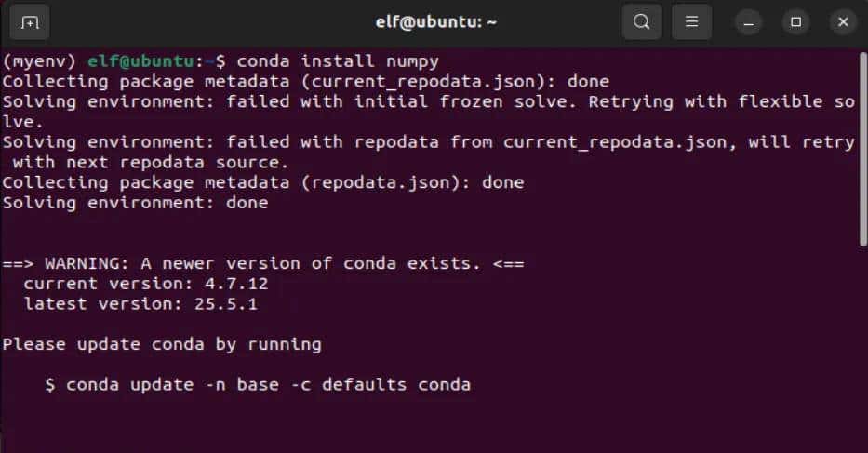Open the hamburger menu
868x453 pixels.
coord(691,21)
